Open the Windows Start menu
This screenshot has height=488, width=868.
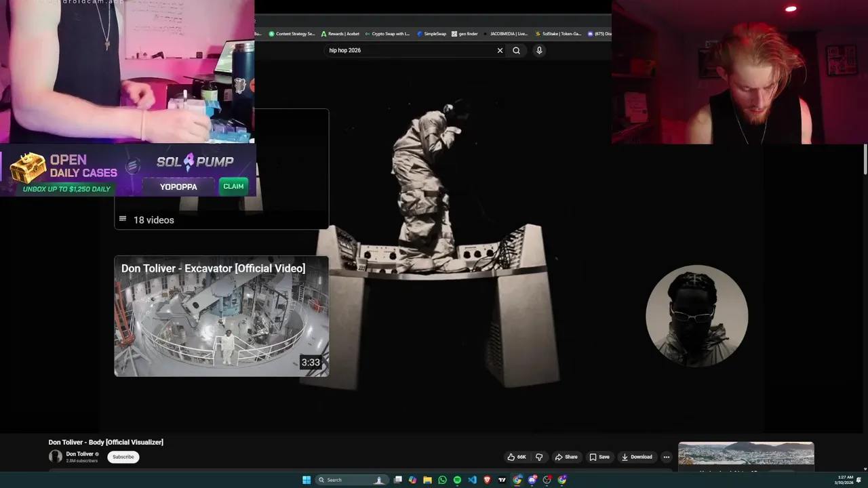tap(307, 480)
